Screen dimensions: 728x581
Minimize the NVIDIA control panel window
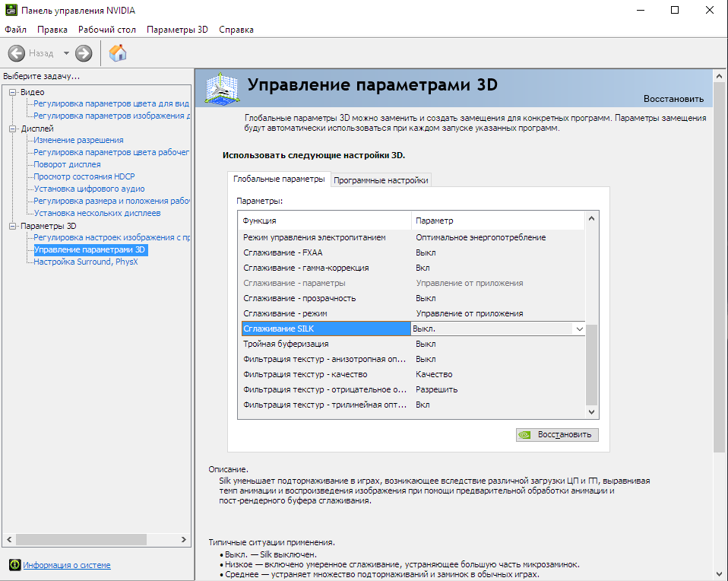pyautogui.click(x=641, y=10)
